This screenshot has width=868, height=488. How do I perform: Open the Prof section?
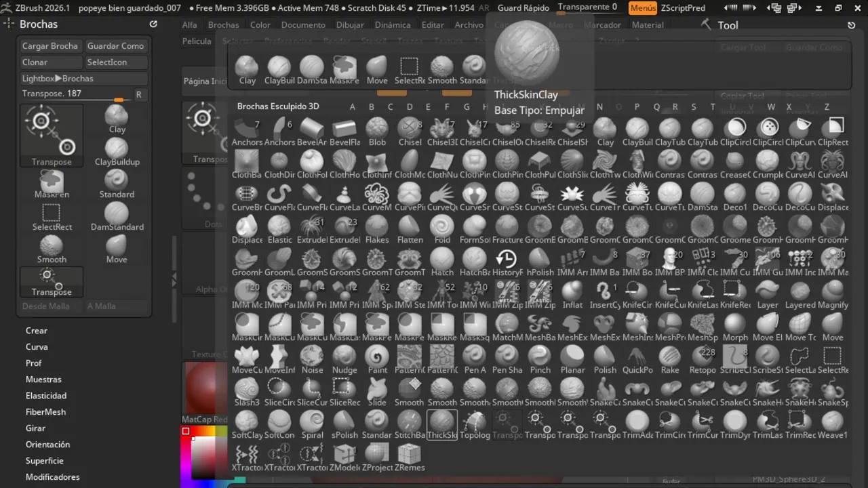(x=34, y=363)
